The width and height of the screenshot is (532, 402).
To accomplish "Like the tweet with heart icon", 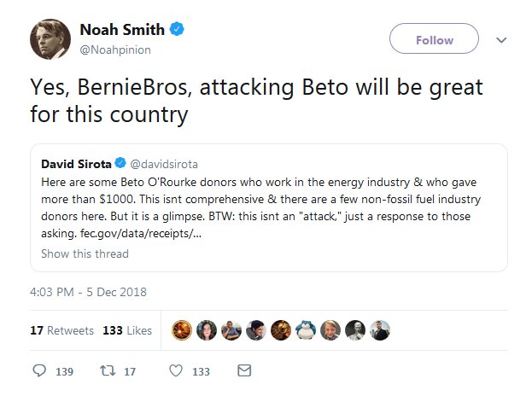I will tap(176, 370).
